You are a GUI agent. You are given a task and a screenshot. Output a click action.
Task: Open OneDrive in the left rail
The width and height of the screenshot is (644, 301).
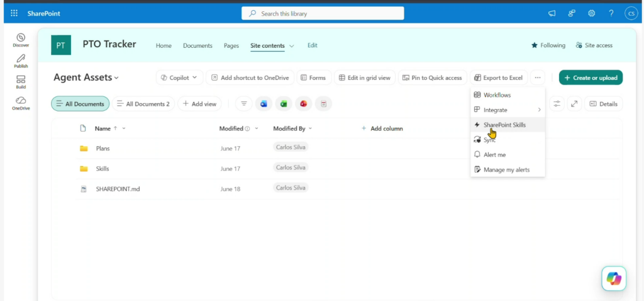(21, 104)
